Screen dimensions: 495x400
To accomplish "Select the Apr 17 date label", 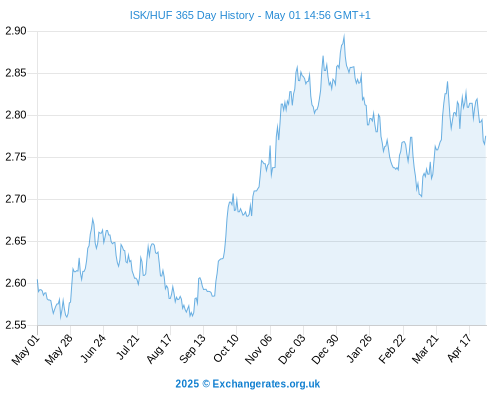I will coord(459,348).
